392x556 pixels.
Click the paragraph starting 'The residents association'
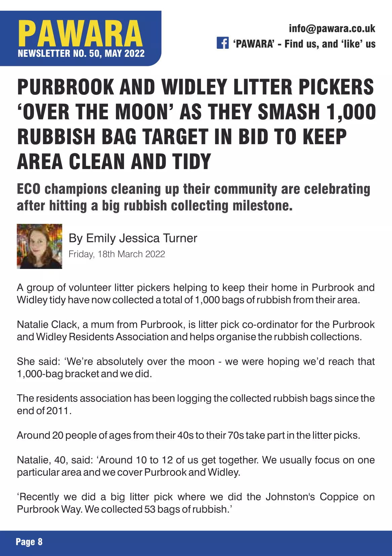coord(196,404)
